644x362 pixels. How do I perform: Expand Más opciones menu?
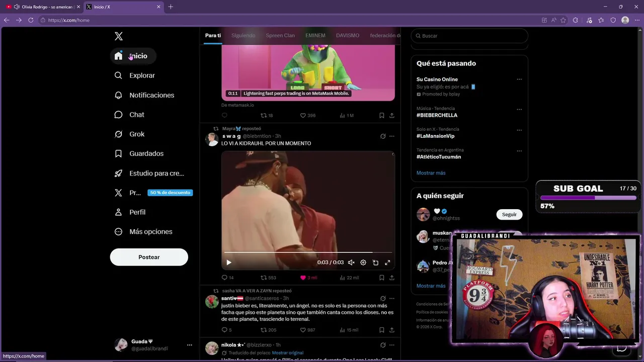click(143, 232)
